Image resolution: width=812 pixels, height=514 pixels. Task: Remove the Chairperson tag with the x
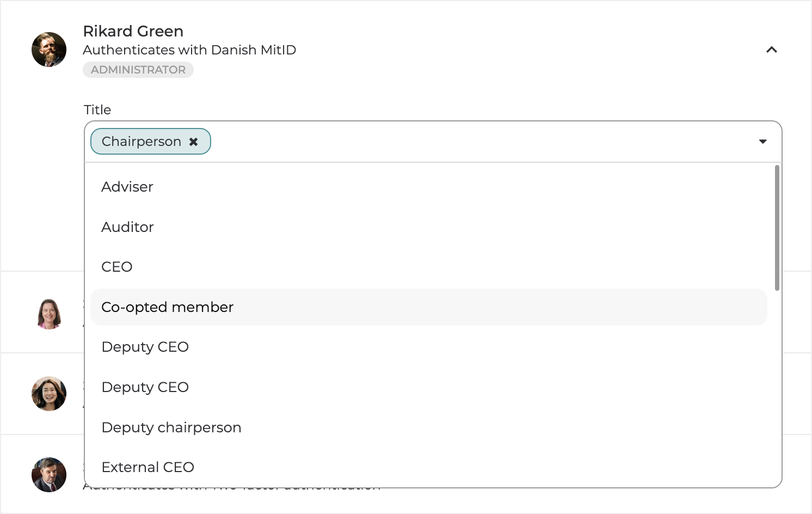tap(193, 142)
